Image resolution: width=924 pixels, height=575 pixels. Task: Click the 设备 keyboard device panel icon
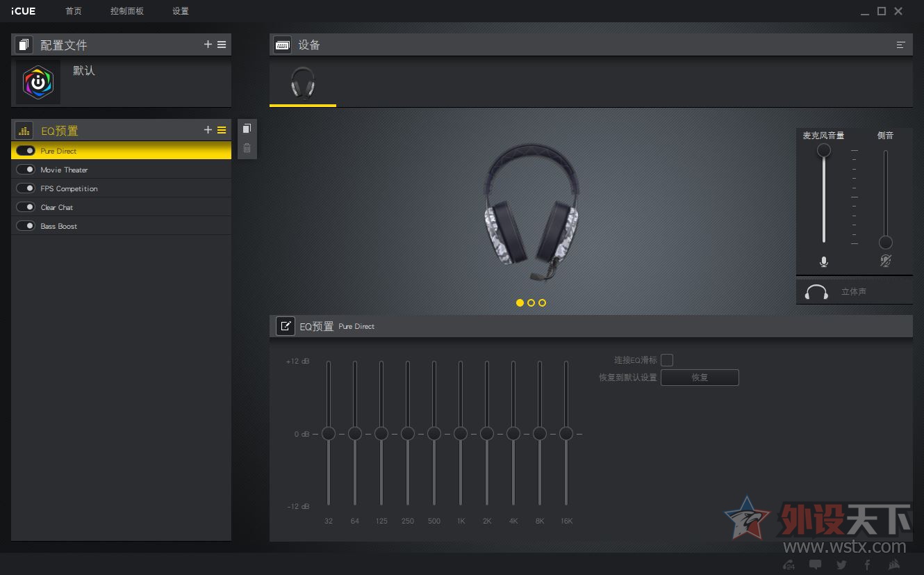282,45
